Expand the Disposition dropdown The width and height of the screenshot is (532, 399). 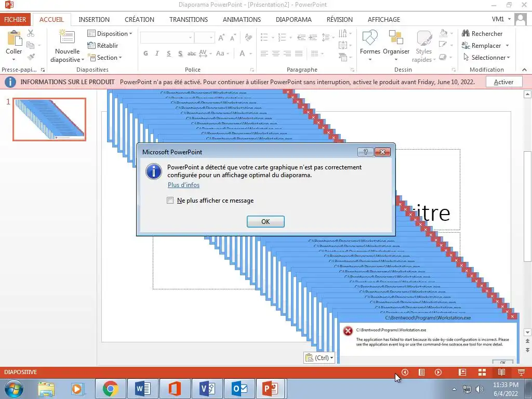click(x=110, y=34)
